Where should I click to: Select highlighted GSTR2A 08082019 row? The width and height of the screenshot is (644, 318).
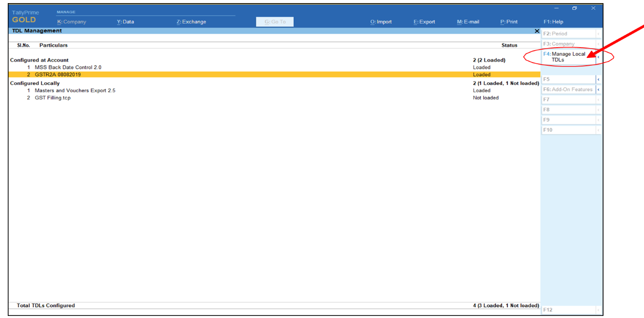click(x=274, y=74)
